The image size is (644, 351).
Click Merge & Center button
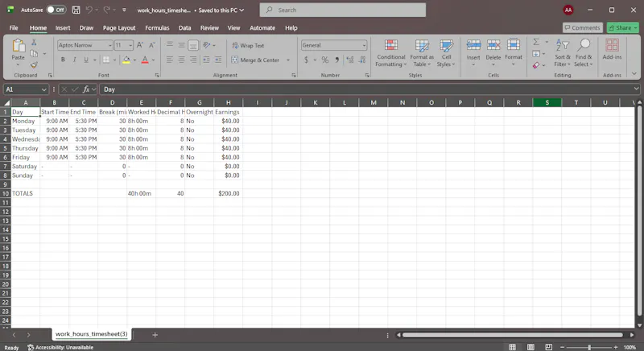click(x=255, y=60)
